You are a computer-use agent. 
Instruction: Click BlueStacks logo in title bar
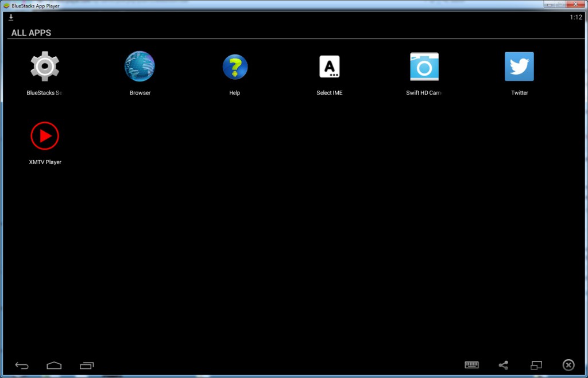coord(6,5)
